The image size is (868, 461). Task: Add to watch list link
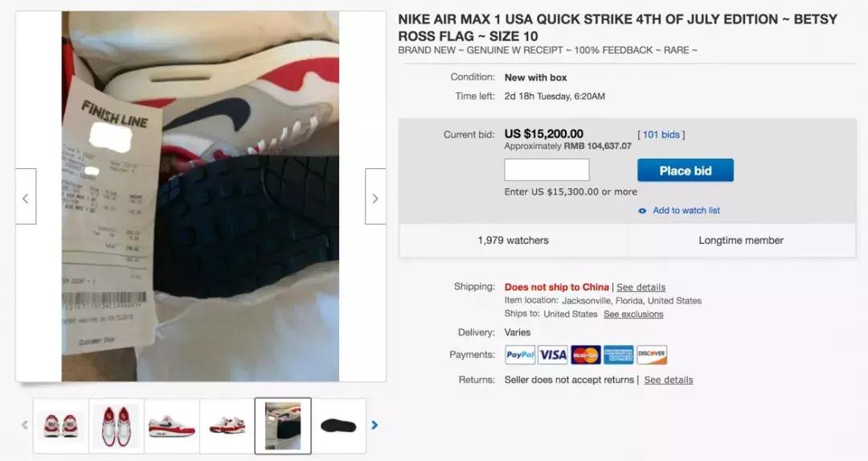click(686, 211)
